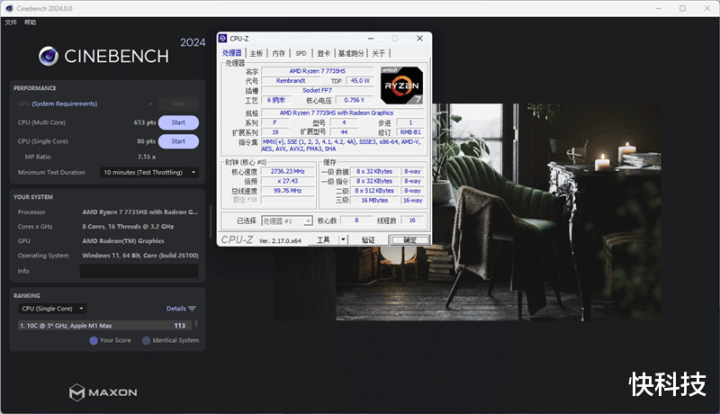
Task: Click the Rembrandt code name field
Action: [291, 81]
